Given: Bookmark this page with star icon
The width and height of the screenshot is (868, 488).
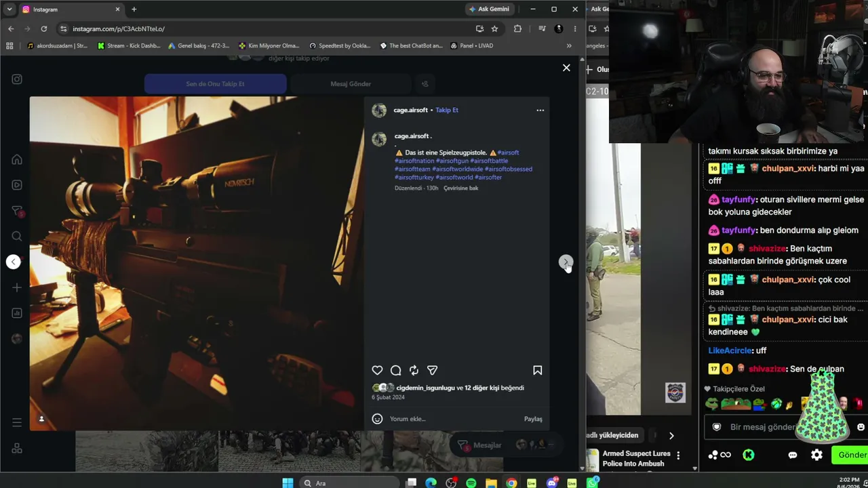Looking at the screenshot, I should 494,28.
